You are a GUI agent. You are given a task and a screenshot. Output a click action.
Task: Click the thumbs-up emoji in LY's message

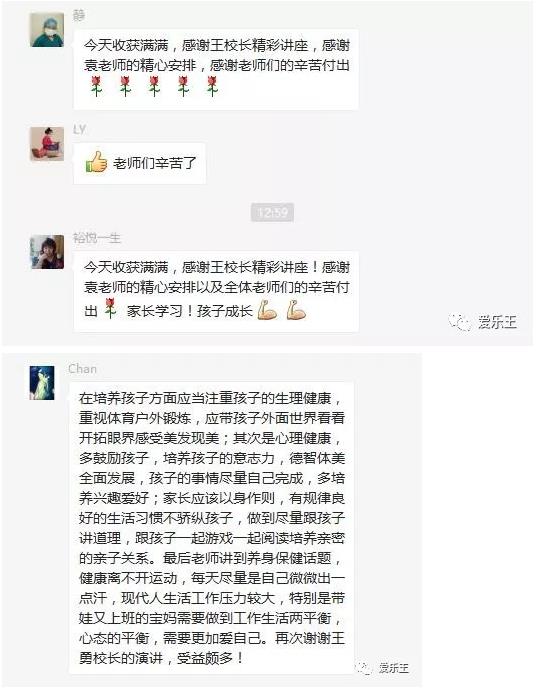(97, 162)
